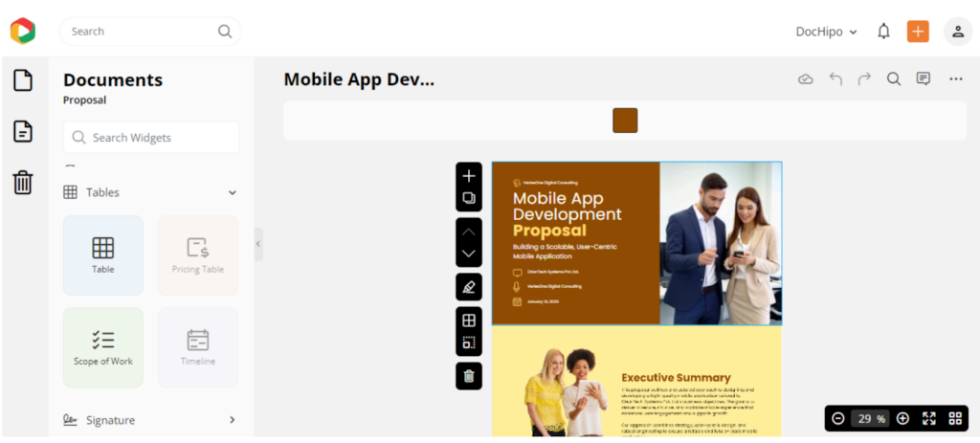The width and height of the screenshot is (980, 443).
Task: Add a new page with plus button
Action: point(469,175)
